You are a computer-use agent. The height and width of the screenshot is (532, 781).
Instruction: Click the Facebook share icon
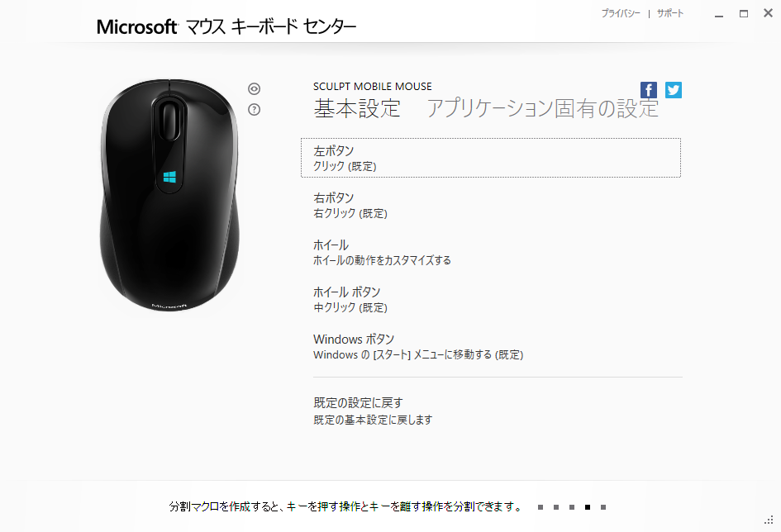[x=649, y=90]
